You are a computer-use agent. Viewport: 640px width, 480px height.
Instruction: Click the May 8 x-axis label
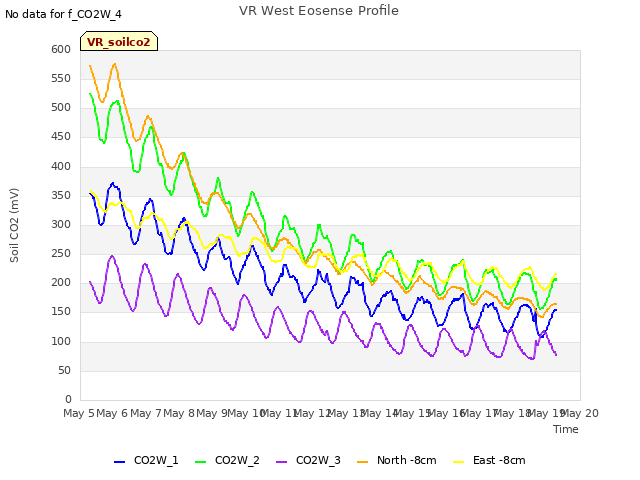click(179, 413)
